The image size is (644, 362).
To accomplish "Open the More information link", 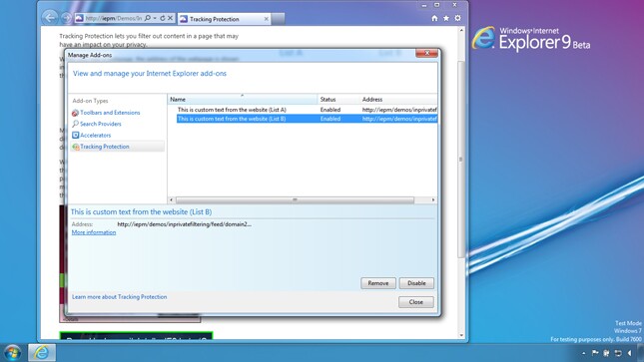I will pos(94,232).
